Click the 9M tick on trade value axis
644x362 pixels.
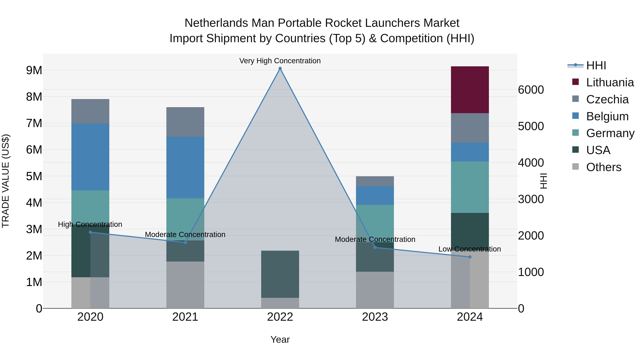pos(34,70)
